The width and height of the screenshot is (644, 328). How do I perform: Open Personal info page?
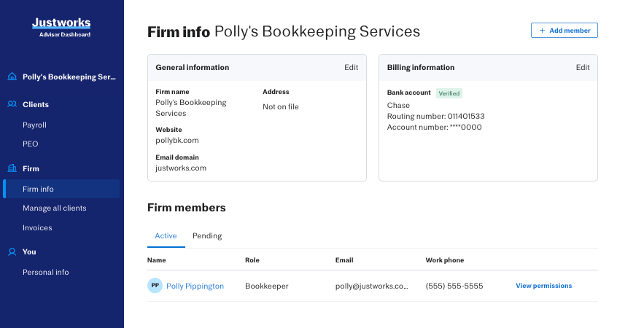click(x=45, y=272)
